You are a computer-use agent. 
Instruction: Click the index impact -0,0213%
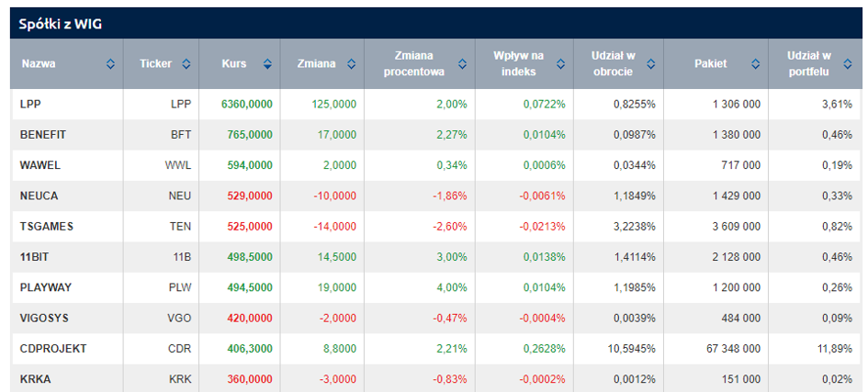coord(543,226)
